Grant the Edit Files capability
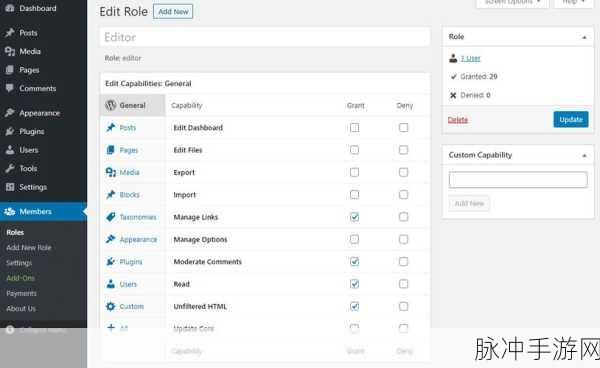This screenshot has width=600, height=368. point(355,150)
